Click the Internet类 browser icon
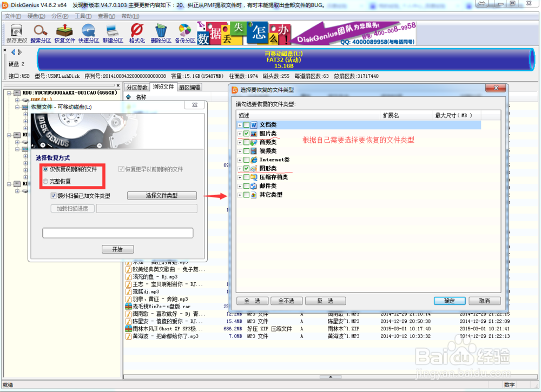 tap(254, 160)
